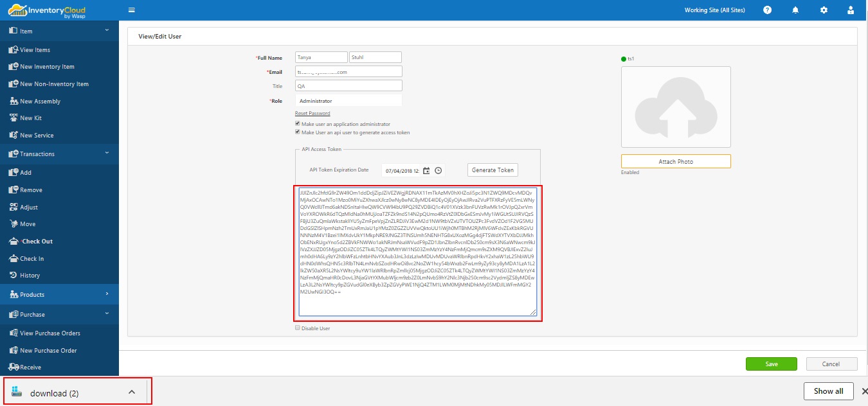Image resolution: width=868 pixels, height=406 pixels.
Task: Open the help question mark icon
Action: coord(767,10)
